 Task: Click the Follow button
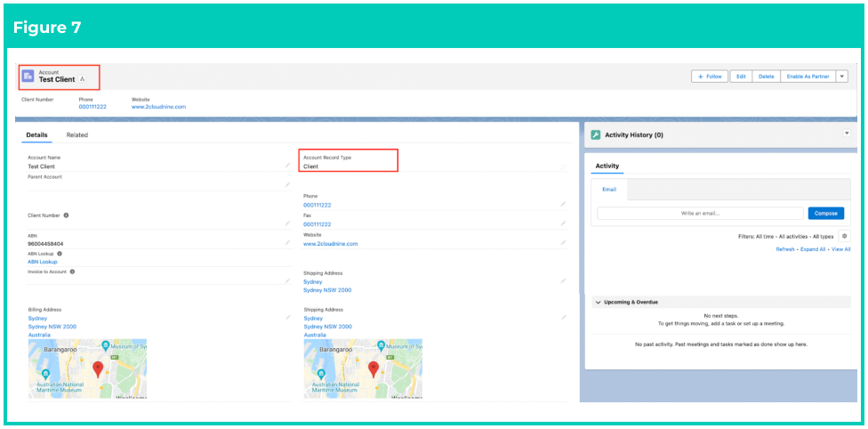(x=710, y=77)
